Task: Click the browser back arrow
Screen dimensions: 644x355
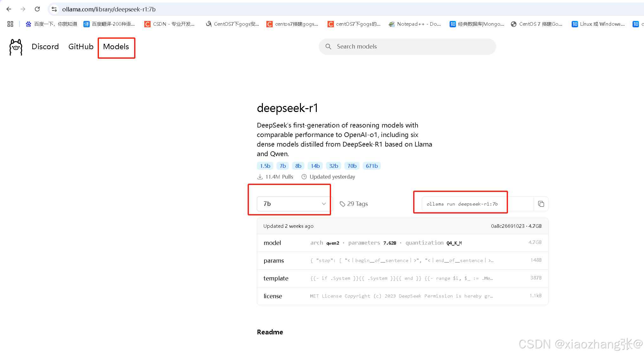Action: point(9,9)
